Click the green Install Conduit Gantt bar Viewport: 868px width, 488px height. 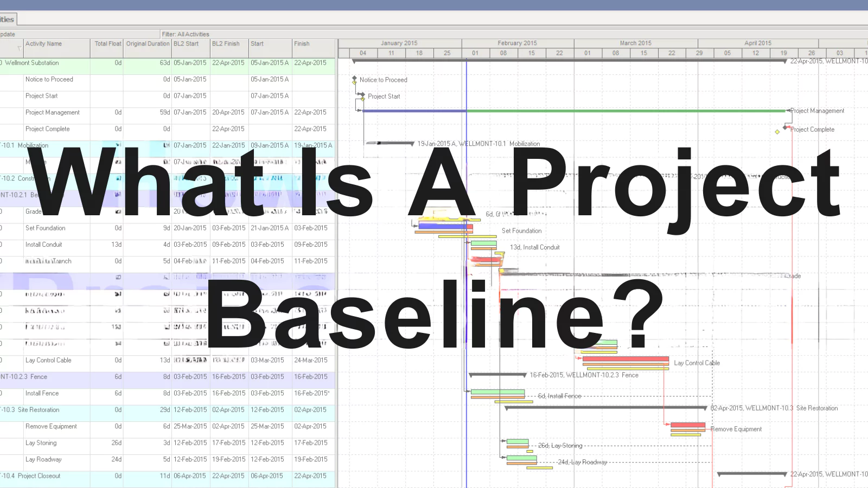pyautogui.click(x=483, y=243)
